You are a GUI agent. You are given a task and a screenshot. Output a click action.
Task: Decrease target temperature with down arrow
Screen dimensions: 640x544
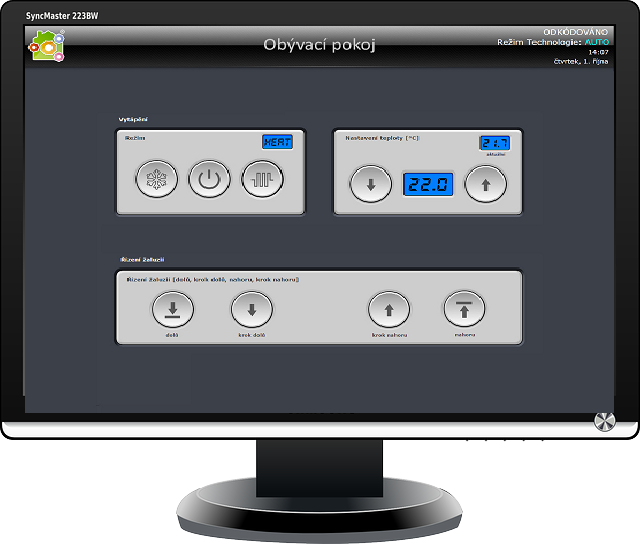coord(370,185)
